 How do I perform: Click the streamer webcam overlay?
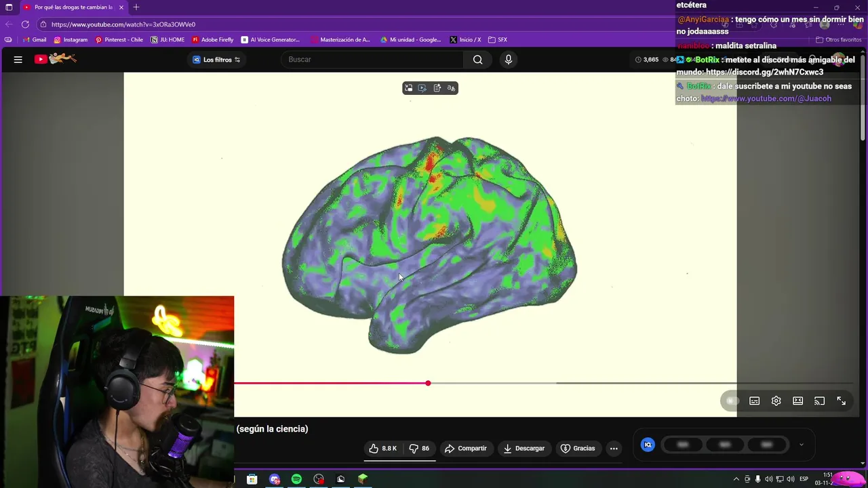click(x=117, y=392)
